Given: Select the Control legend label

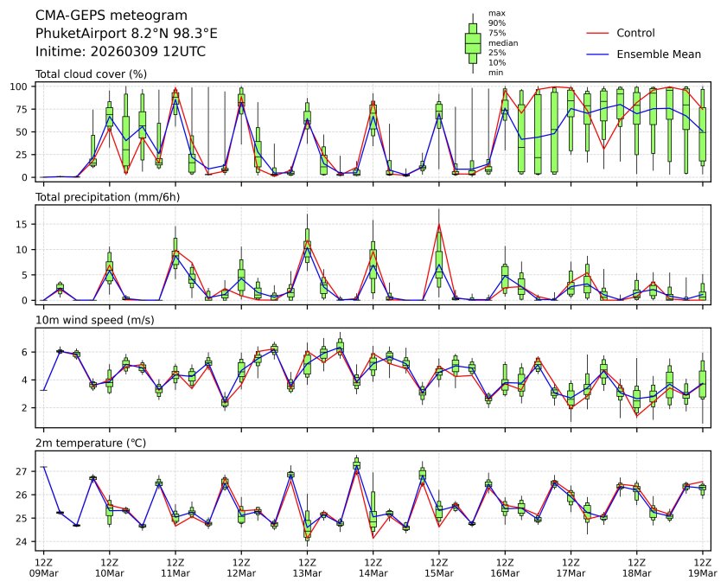Looking at the screenshot, I should coord(635,33).
